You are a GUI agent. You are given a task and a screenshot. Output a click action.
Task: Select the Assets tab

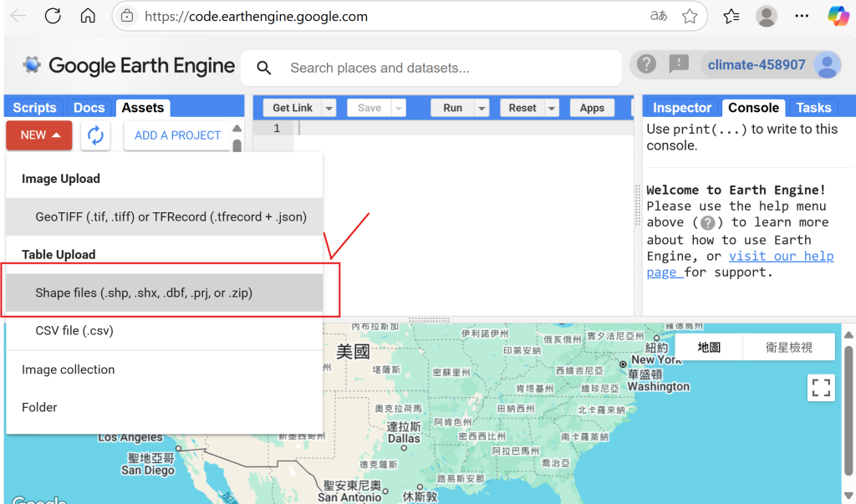[143, 108]
